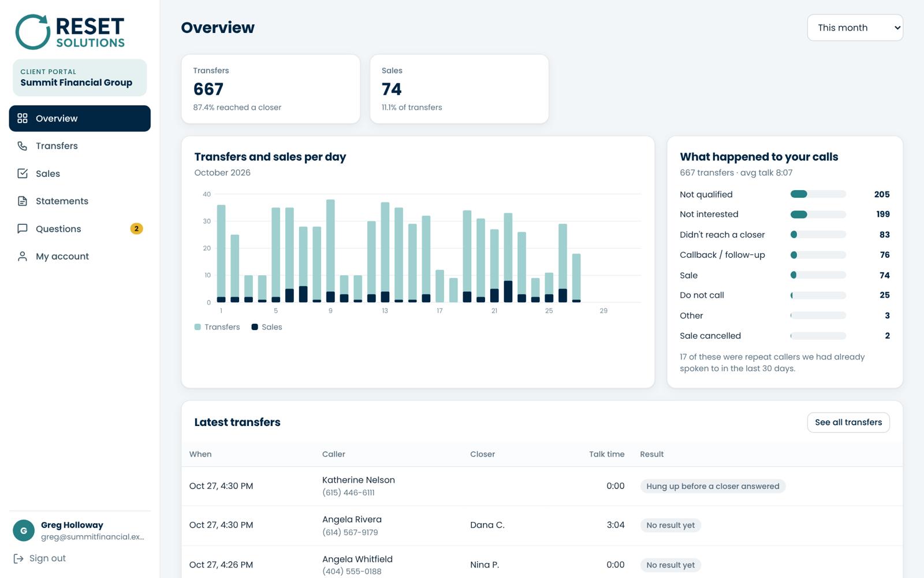Click the chat bubble icon next to Questions

pyautogui.click(x=23, y=228)
